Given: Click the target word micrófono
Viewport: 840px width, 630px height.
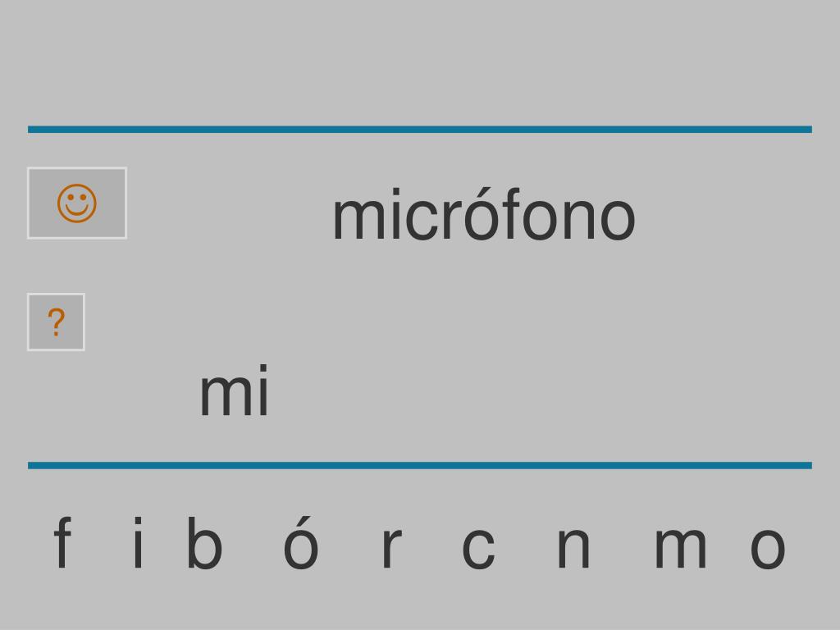Looking at the screenshot, I should point(484,215).
